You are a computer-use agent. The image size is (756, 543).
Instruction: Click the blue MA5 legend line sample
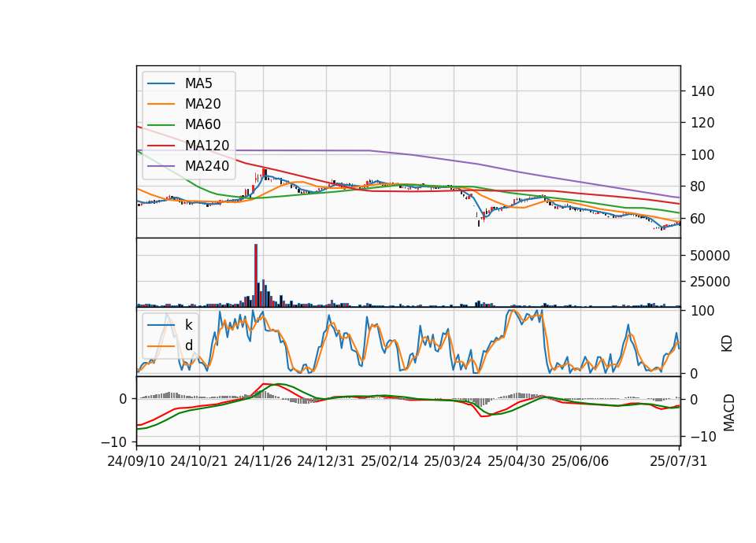click(161, 83)
